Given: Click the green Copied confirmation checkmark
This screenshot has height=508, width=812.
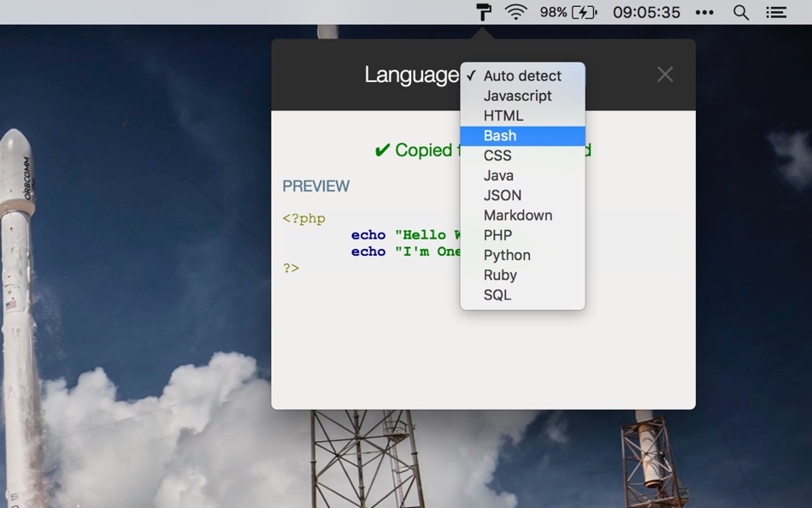Looking at the screenshot, I should click(382, 151).
